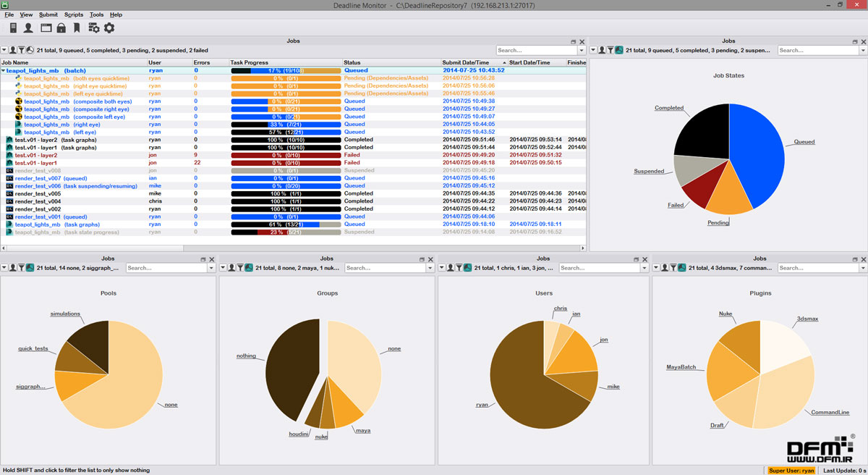The width and height of the screenshot is (868, 475).
Task: Toggle the user filter icon in the Job States panel
Action: [x=602, y=50]
